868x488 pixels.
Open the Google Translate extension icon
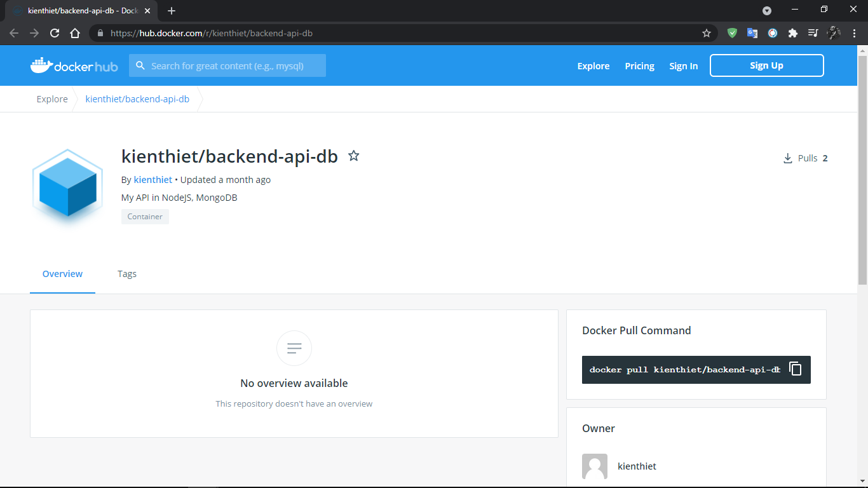tap(752, 33)
